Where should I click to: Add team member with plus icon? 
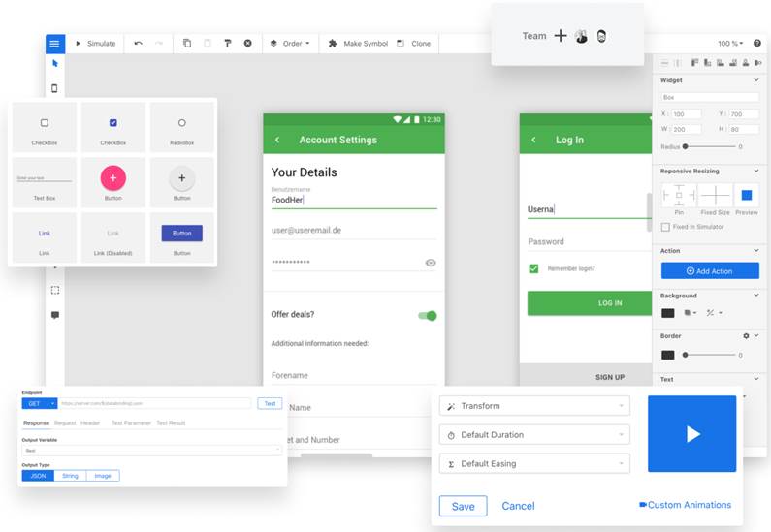click(x=561, y=36)
